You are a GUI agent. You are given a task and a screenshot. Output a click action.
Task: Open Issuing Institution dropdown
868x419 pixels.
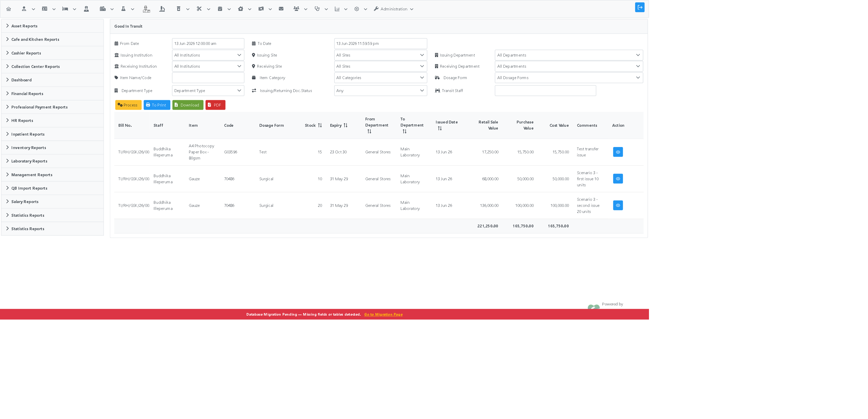click(x=208, y=55)
